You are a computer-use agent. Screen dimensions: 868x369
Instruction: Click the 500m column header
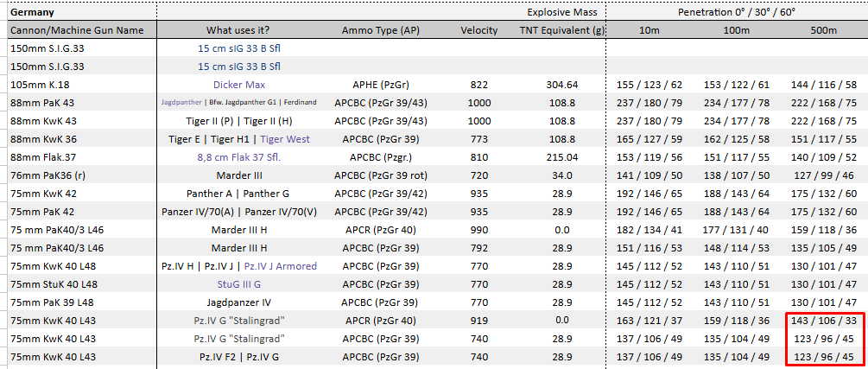(x=824, y=30)
